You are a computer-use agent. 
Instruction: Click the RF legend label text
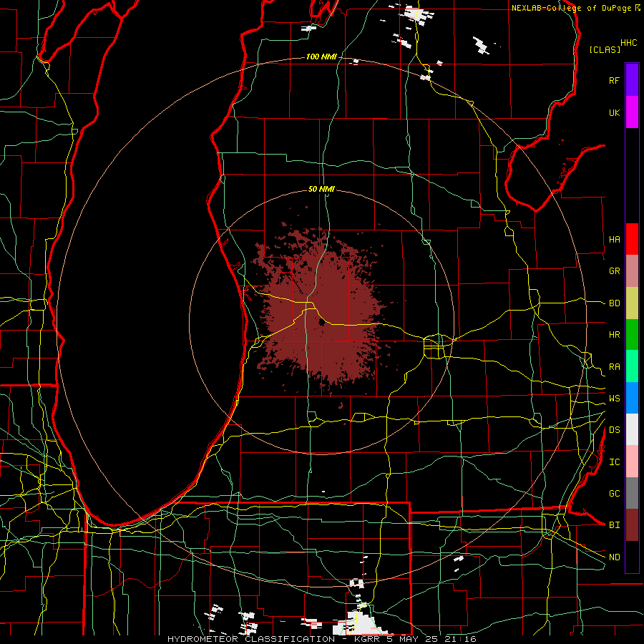(x=614, y=80)
